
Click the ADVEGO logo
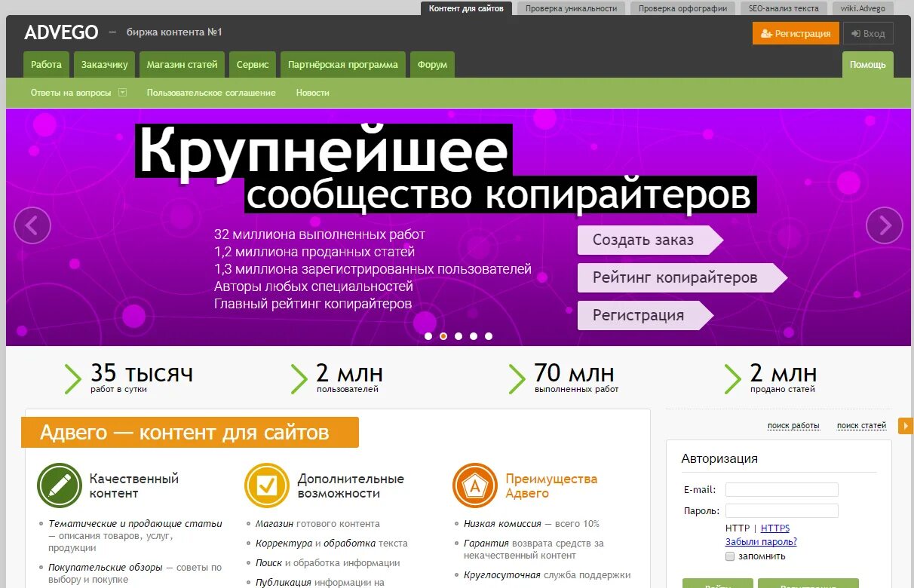[61, 32]
